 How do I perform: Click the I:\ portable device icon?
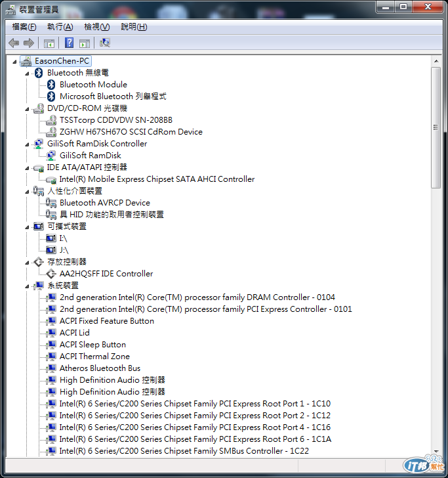click(51, 238)
